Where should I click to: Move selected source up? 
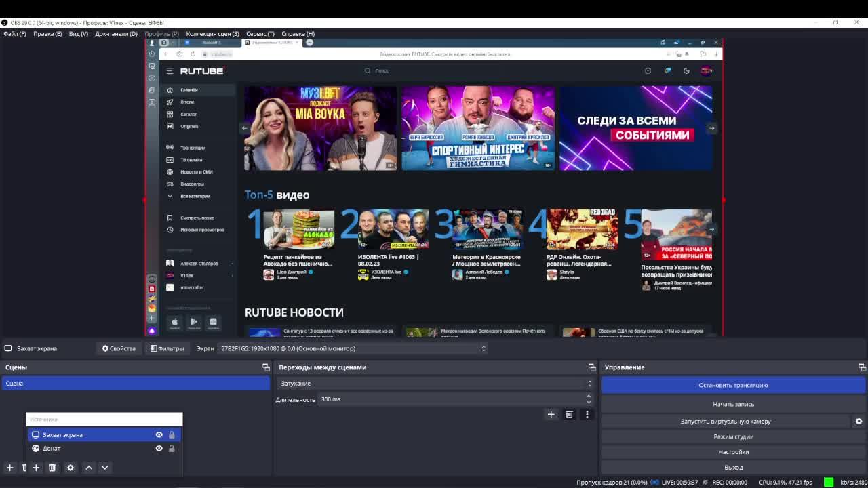[x=89, y=468]
